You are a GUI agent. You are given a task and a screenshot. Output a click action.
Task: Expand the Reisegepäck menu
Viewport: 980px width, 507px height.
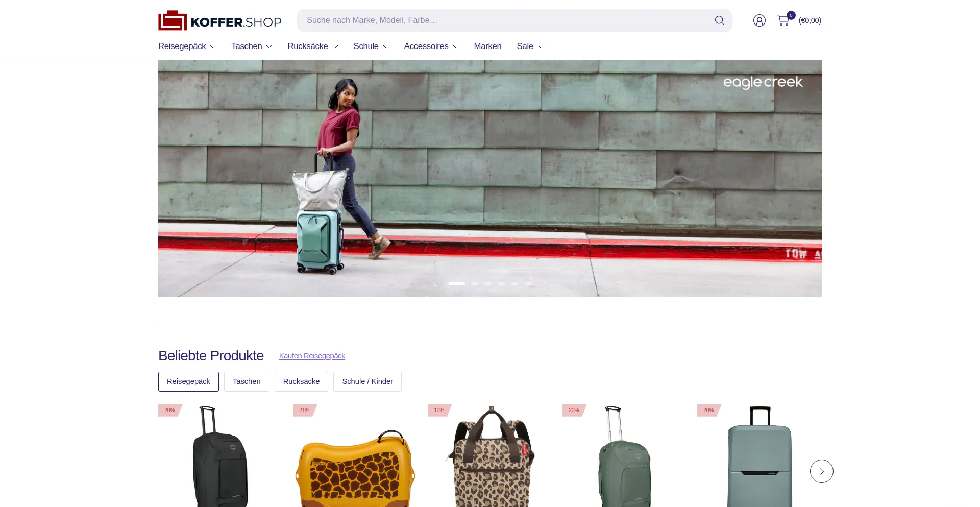tap(187, 46)
